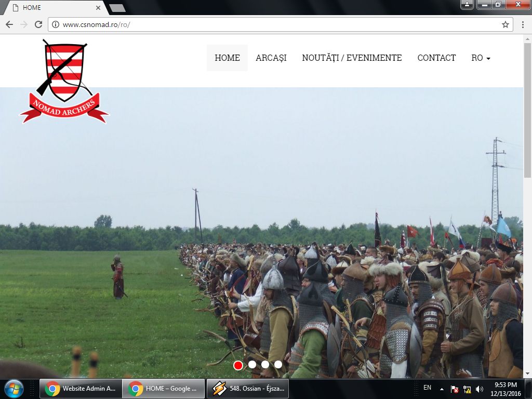Click the Nomad Archers logo
Screen dimensions: 532x399
tap(64, 82)
